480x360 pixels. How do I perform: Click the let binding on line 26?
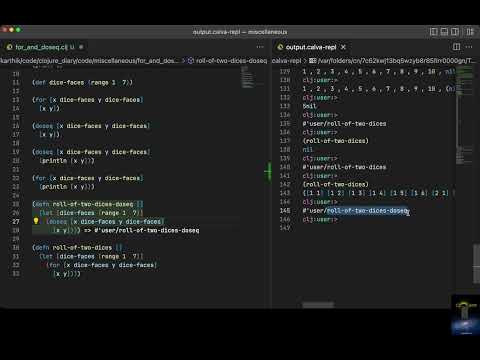91,213
